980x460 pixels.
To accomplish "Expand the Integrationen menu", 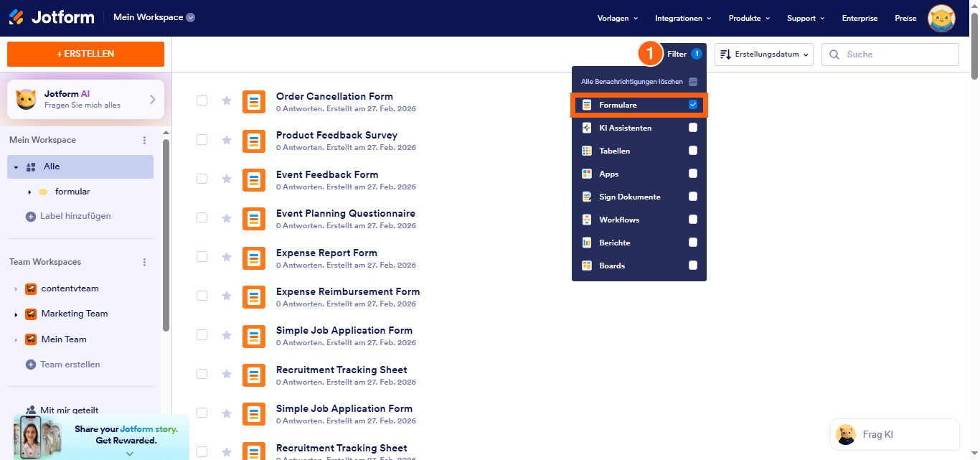I will (683, 18).
